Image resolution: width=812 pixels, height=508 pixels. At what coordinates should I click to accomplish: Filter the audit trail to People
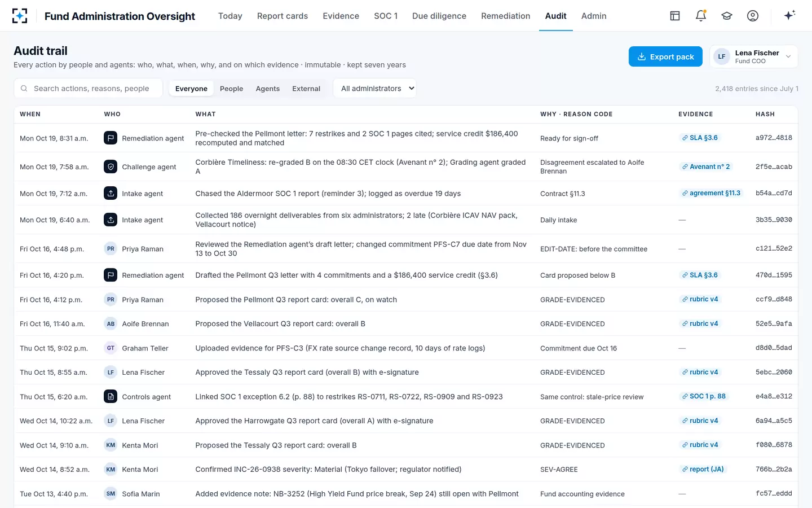coord(231,89)
